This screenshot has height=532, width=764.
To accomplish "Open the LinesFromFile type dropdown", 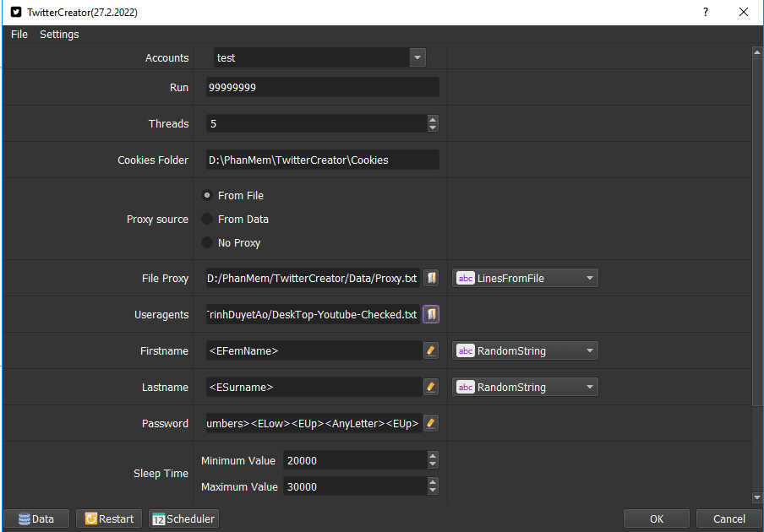I will [526, 278].
